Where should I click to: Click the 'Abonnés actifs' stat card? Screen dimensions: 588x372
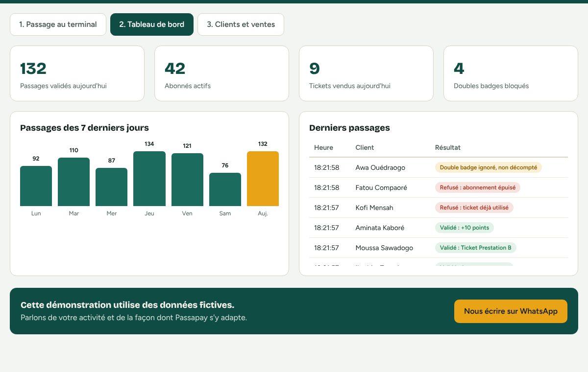click(x=221, y=73)
